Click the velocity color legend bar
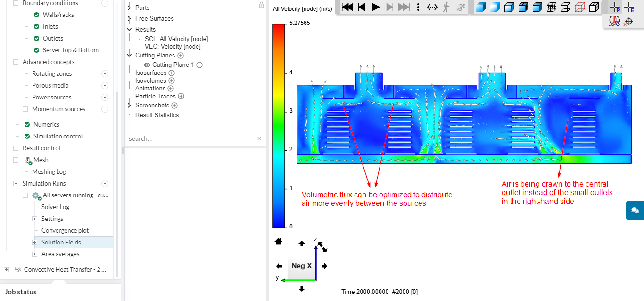This screenshot has height=301, width=644. click(279, 125)
